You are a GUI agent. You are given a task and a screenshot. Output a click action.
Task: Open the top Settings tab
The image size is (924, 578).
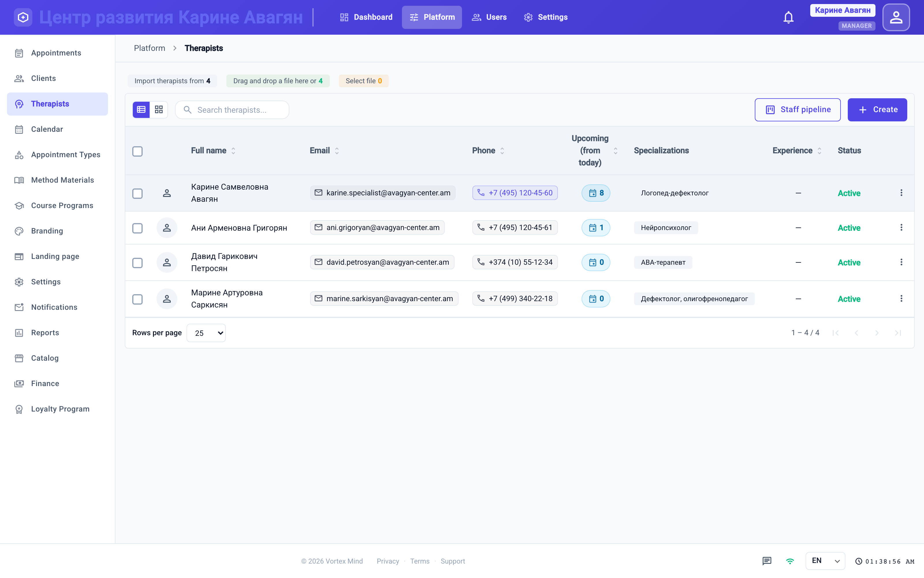coord(545,17)
